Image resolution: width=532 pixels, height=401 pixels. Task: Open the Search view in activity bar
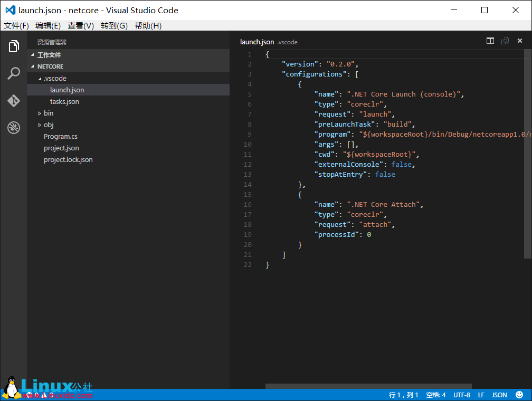pos(14,73)
